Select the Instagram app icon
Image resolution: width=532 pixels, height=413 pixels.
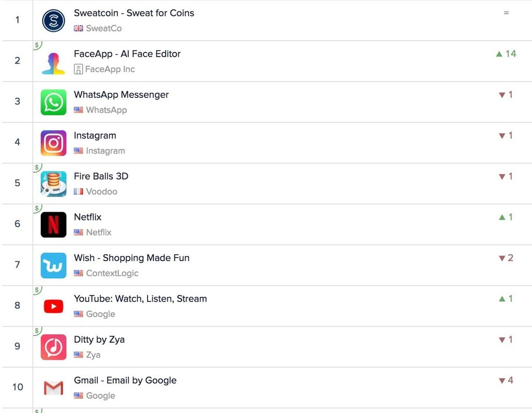(54, 143)
